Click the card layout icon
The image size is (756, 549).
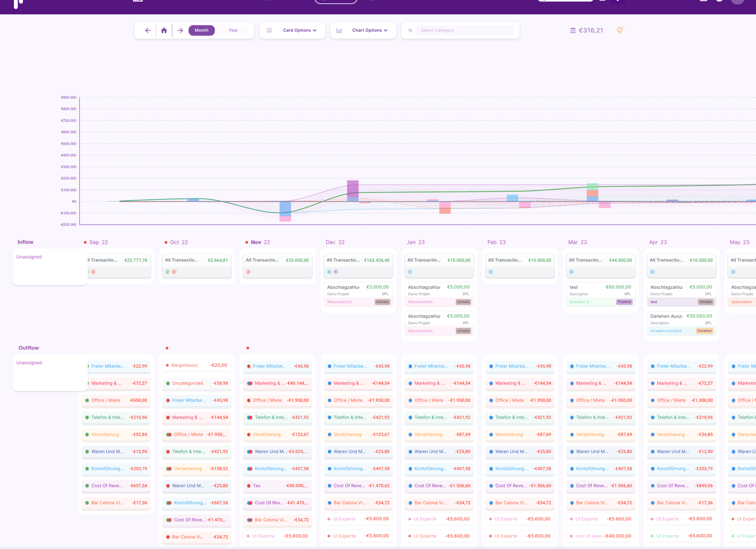pos(269,30)
